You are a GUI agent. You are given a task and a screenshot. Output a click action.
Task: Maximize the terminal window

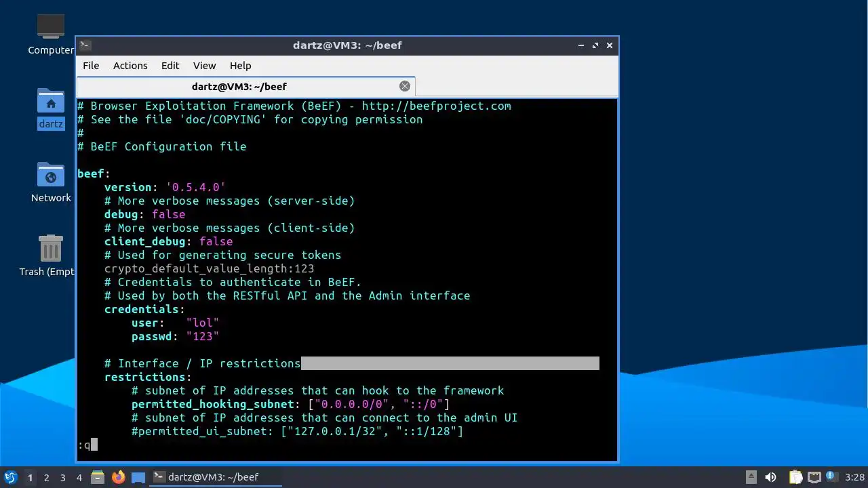click(595, 45)
